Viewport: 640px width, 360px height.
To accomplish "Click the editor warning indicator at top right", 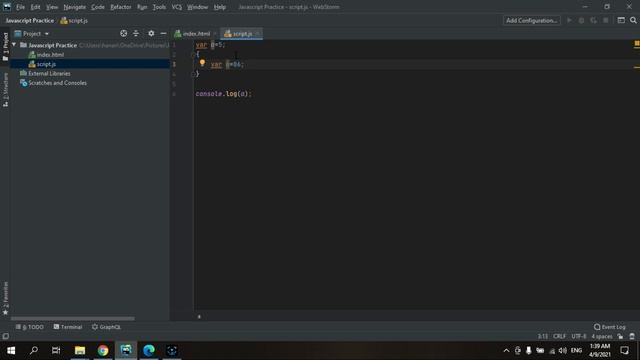I will [x=636, y=44].
